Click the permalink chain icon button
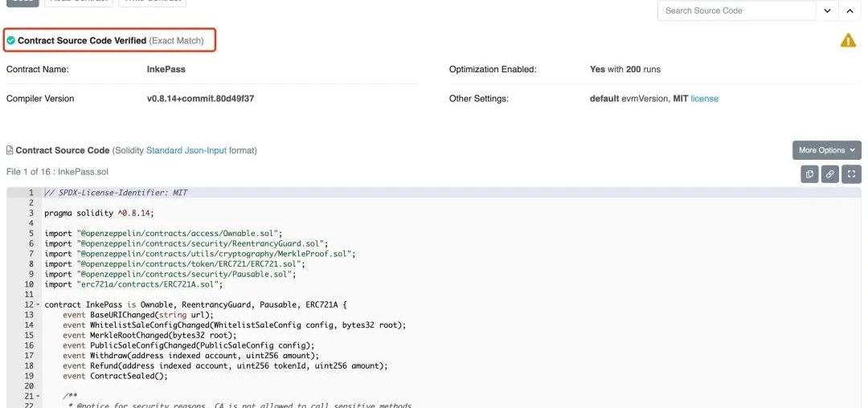 pyautogui.click(x=831, y=173)
